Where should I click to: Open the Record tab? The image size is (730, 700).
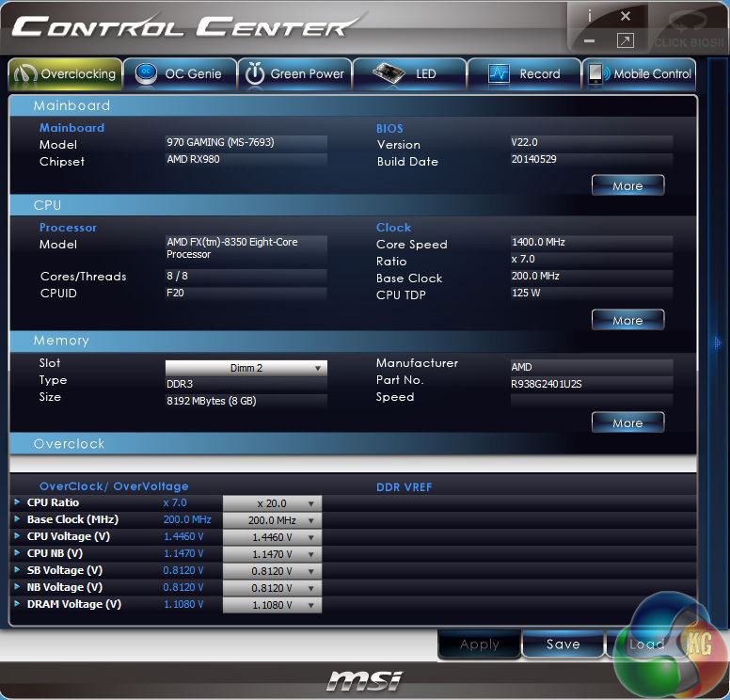pyautogui.click(x=524, y=73)
